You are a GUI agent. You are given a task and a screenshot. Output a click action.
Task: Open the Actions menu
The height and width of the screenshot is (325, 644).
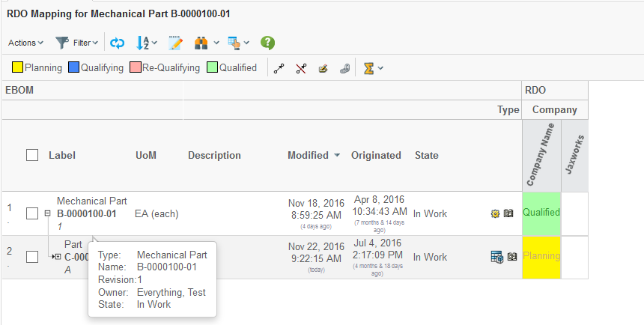(x=25, y=43)
